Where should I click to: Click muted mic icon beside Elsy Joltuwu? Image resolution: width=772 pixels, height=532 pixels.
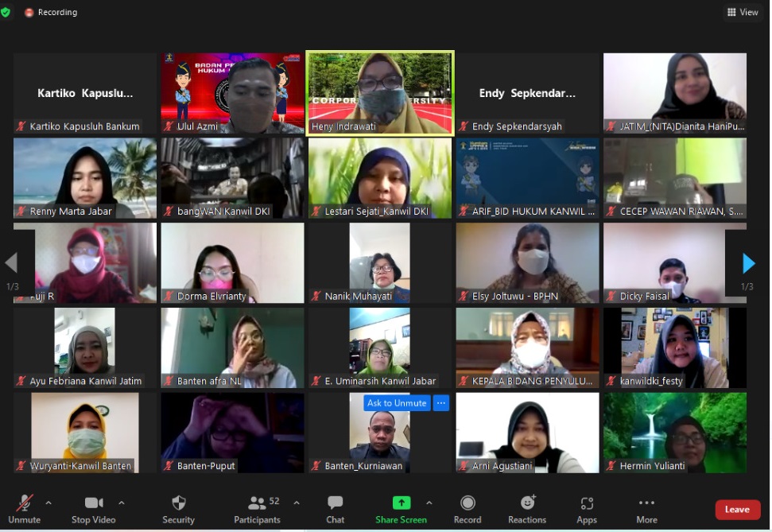[x=464, y=296]
